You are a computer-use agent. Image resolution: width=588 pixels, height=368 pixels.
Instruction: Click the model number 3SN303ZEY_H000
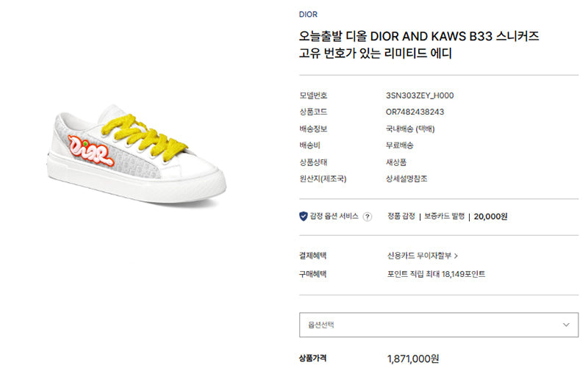[420, 95]
